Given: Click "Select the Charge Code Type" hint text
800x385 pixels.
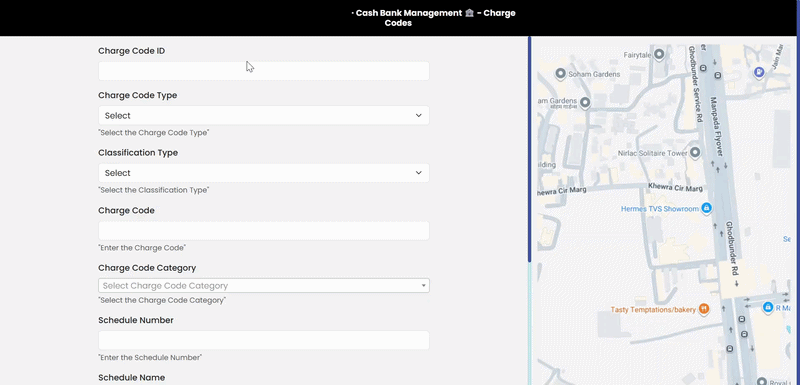Looking at the screenshot, I should tap(154, 133).
